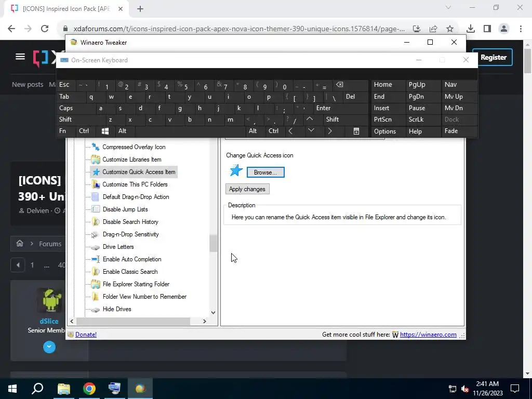Image resolution: width=532 pixels, height=399 pixels.
Task: Click the right arrow key on On-Screen Keyboard
Action: click(330, 131)
